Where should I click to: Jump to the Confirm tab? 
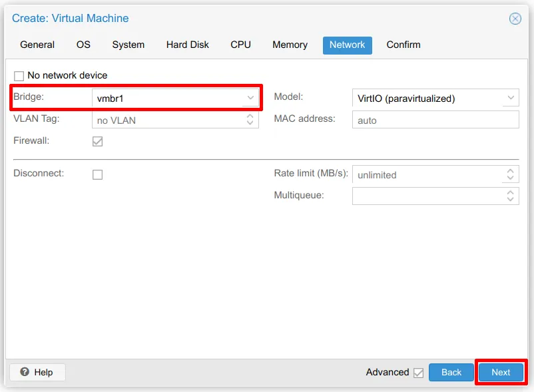(403, 45)
